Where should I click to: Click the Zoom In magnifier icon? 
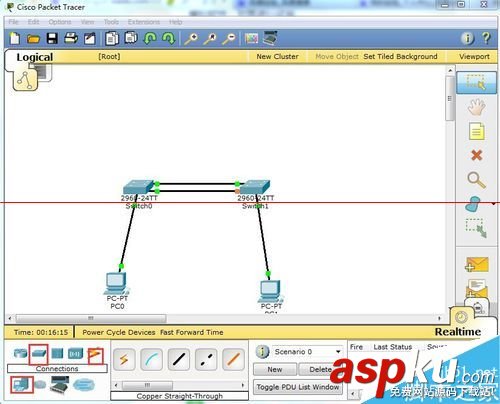(x=191, y=39)
